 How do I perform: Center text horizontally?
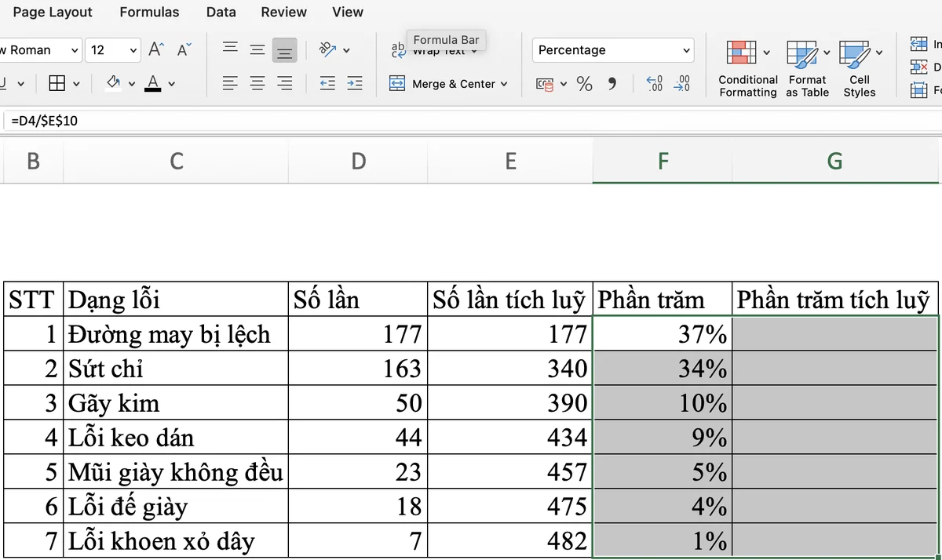click(x=257, y=83)
